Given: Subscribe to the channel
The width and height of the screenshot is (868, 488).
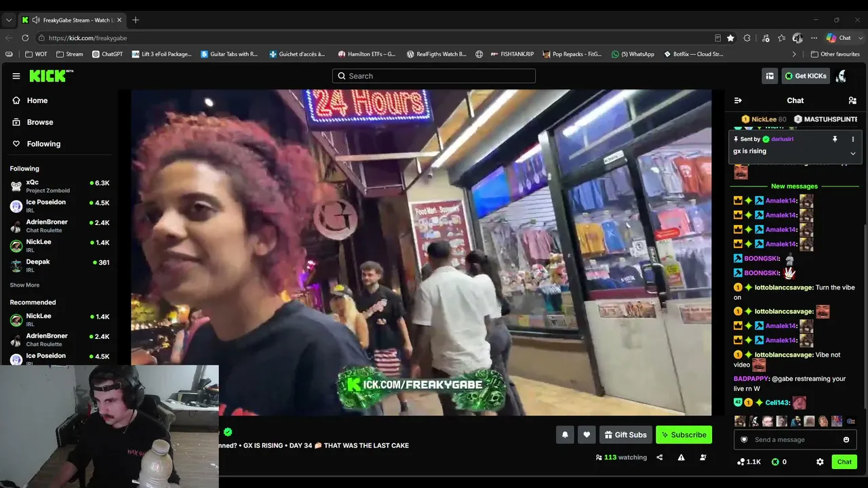Looking at the screenshot, I should (x=684, y=434).
